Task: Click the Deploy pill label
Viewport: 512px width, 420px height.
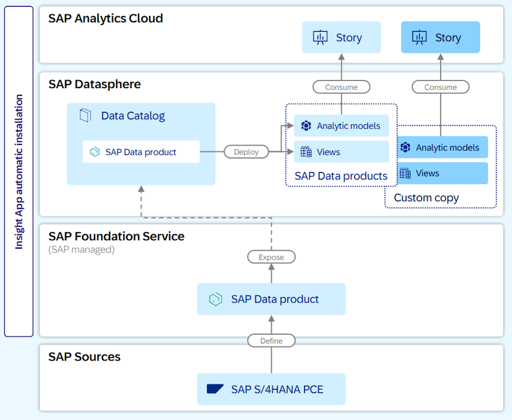Action: (x=246, y=152)
